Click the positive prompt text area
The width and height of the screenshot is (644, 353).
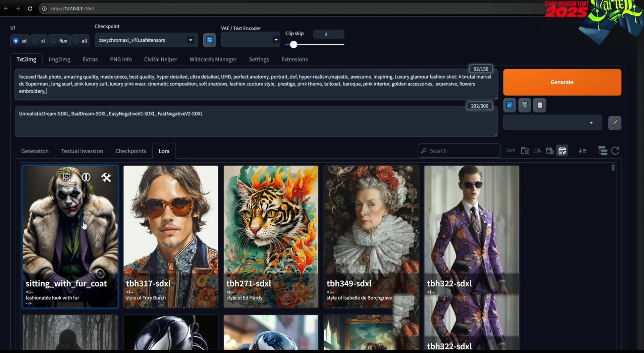point(256,84)
